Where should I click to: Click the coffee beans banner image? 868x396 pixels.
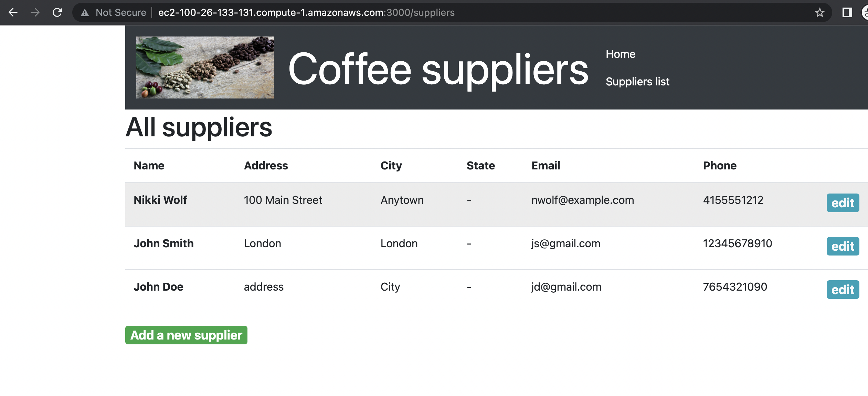pos(205,67)
